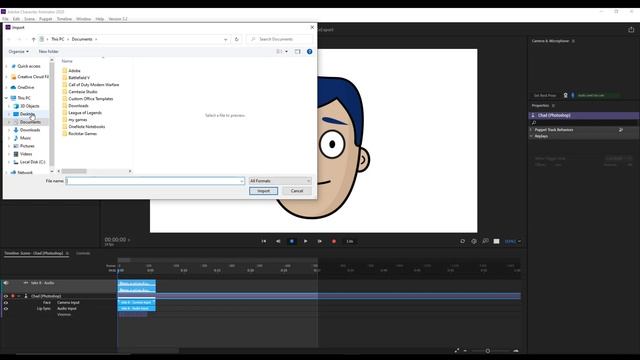The height and width of the screenshot is (360, 640).
Task: Open the Scene menu
Action: [x=29, y=19]
